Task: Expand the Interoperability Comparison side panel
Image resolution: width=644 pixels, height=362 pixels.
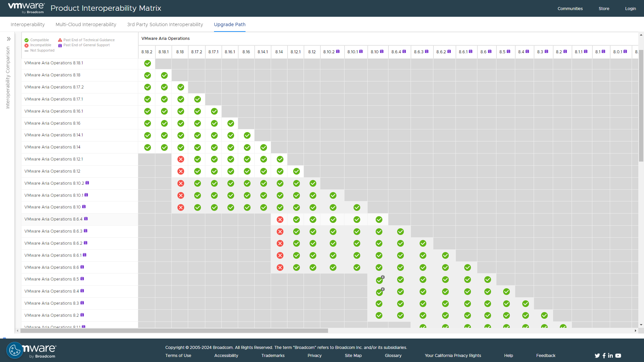Action: [9, 39]
